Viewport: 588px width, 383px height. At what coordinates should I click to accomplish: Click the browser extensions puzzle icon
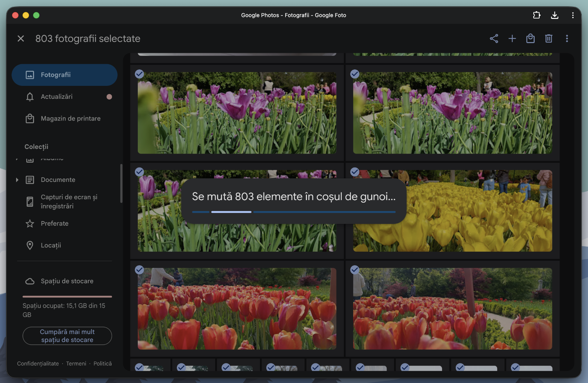coord(536,15)
